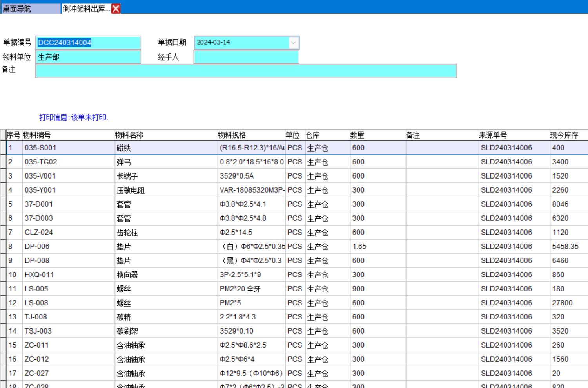This screenshot has width=588, height=388.
Task: Click the 打印信息 unprinted status text
Action: [73, 117]
